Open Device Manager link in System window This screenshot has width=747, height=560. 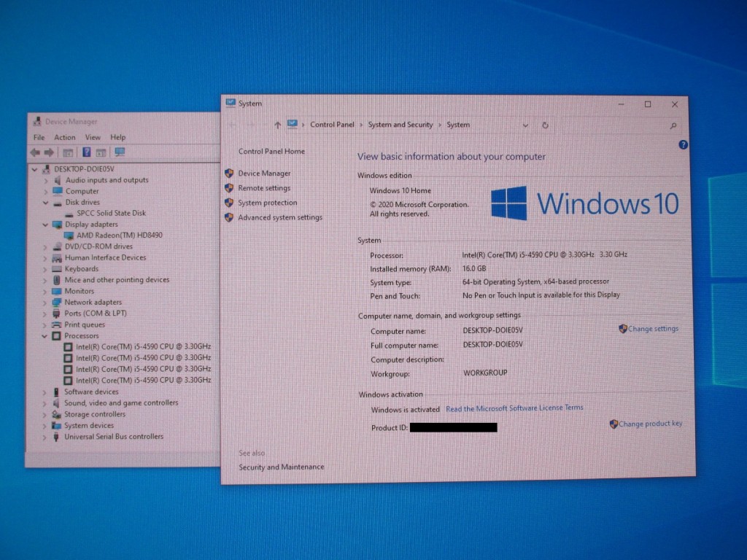(264, 174)
